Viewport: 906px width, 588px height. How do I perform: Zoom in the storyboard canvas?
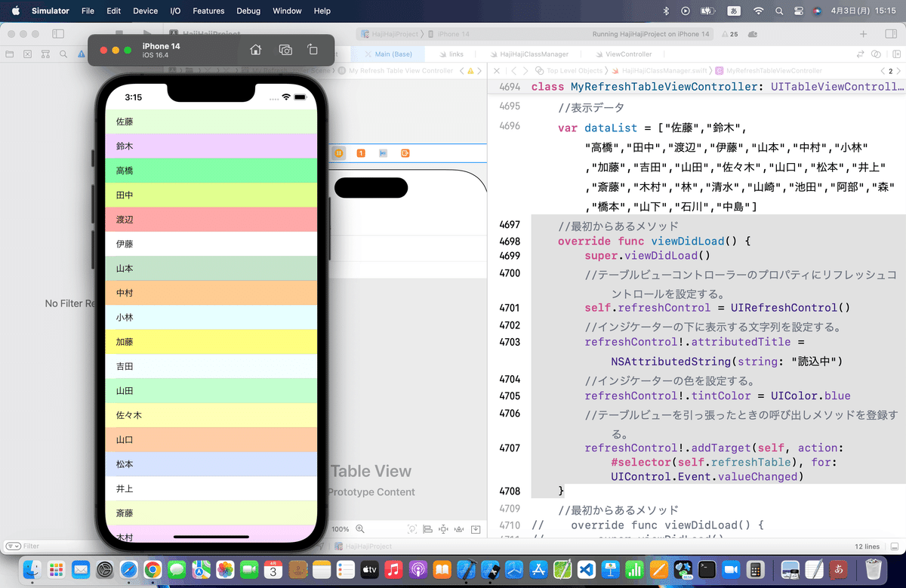[x=360, y=529]
